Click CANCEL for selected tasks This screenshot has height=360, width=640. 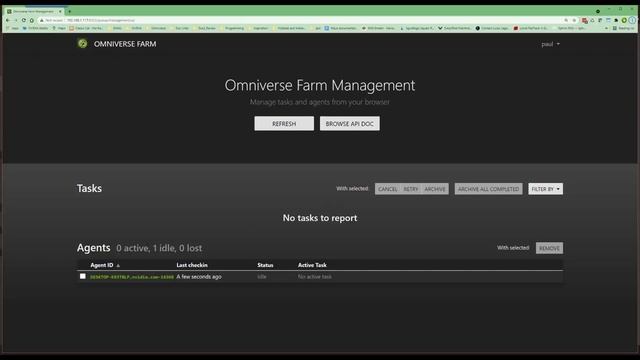[x=387, y=189]
